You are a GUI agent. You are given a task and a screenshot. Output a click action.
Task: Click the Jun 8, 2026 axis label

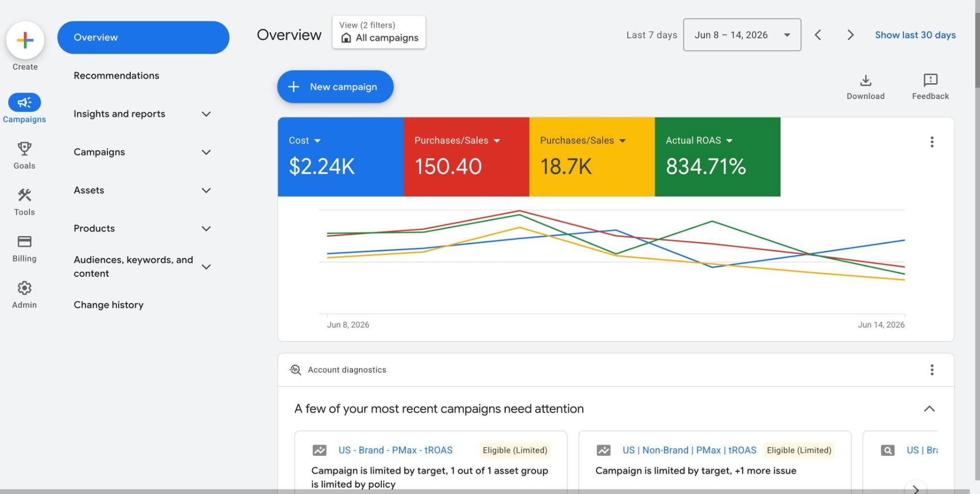(348, 325)
